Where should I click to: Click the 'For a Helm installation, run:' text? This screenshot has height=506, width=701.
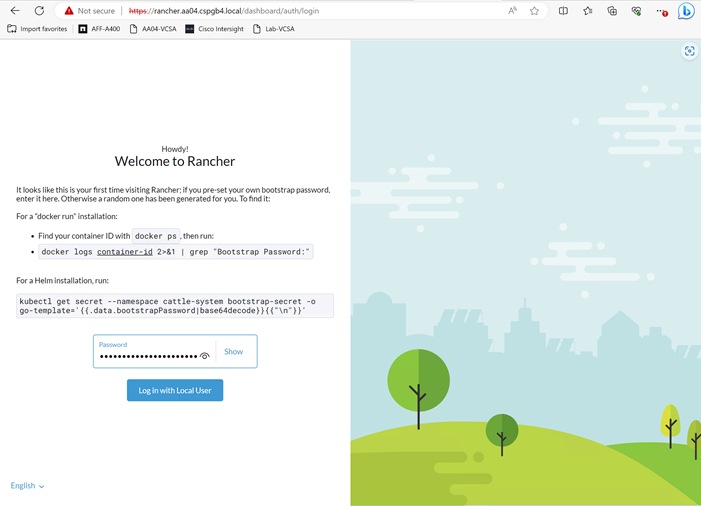click(63, 280)
